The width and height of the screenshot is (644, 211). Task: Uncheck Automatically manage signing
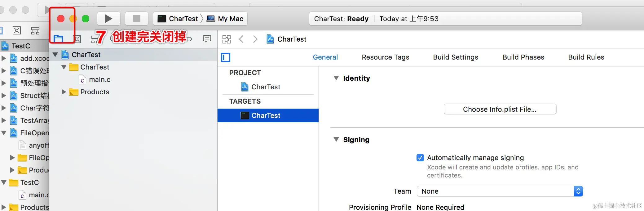point(420,158)
